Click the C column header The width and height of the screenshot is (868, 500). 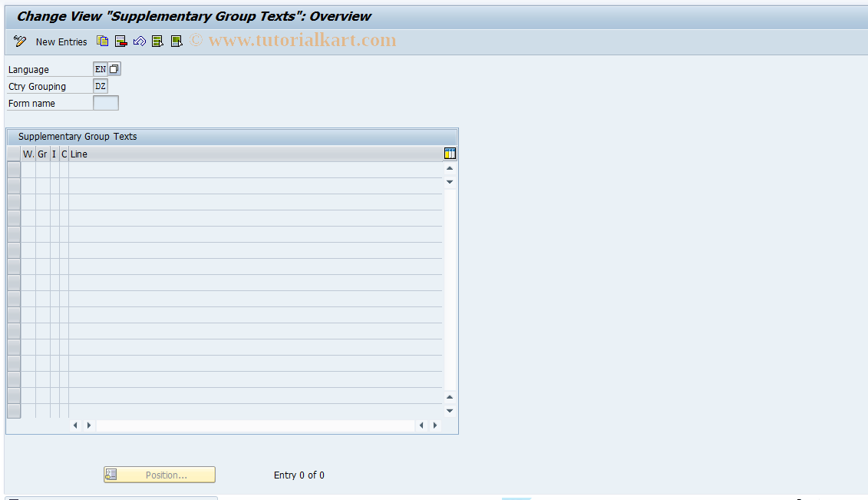coord(64,154)
